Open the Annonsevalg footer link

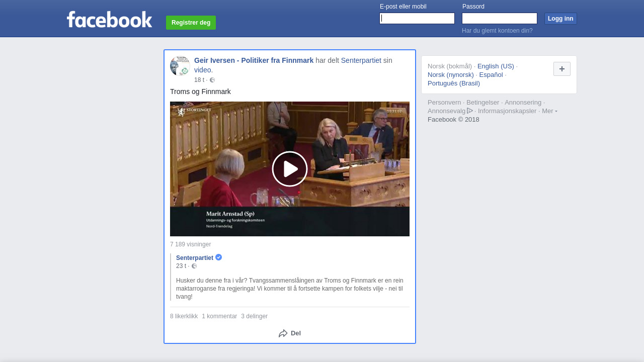tap(447, 111)
